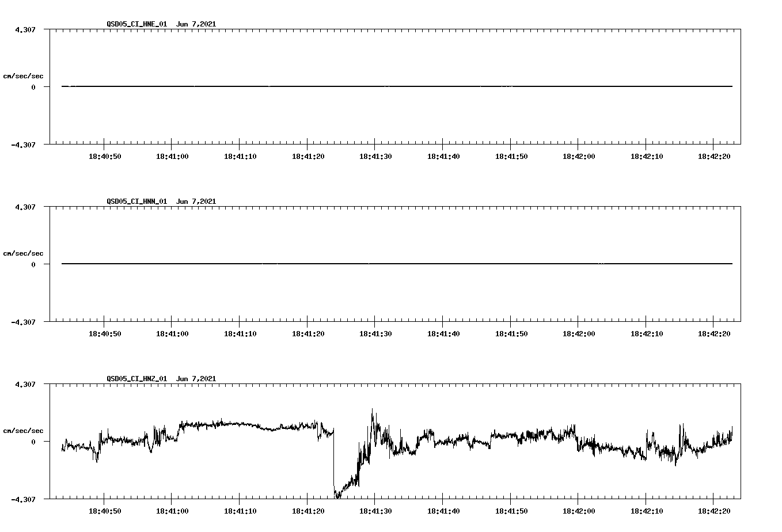Click the 18:42:00 label under HNE plot
The height and width of the screenshot is (532, 782).
point(579,157)
